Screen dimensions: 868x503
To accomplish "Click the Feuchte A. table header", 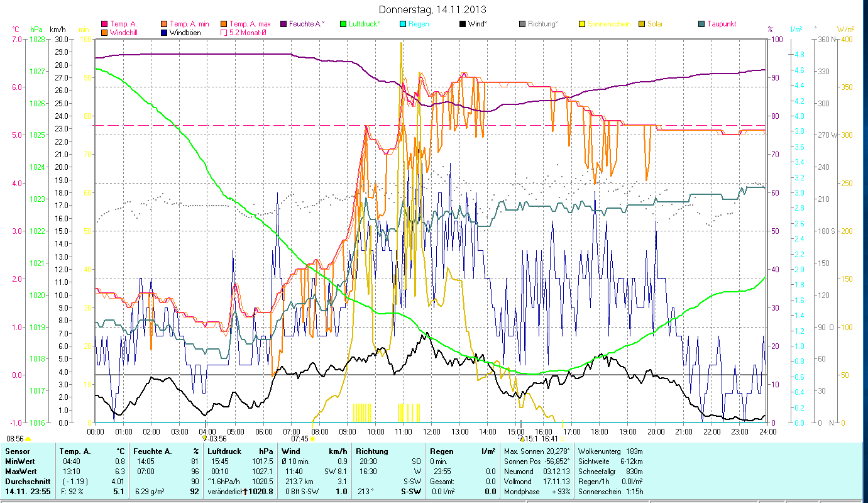I will pyautogui.click(x=154, y=451).
